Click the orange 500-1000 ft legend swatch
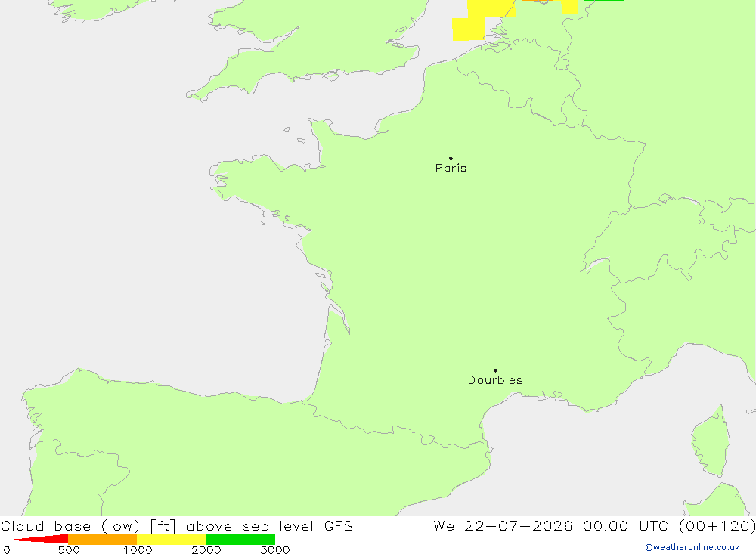This screenshot has height=554, width=756. pos(102,539)
